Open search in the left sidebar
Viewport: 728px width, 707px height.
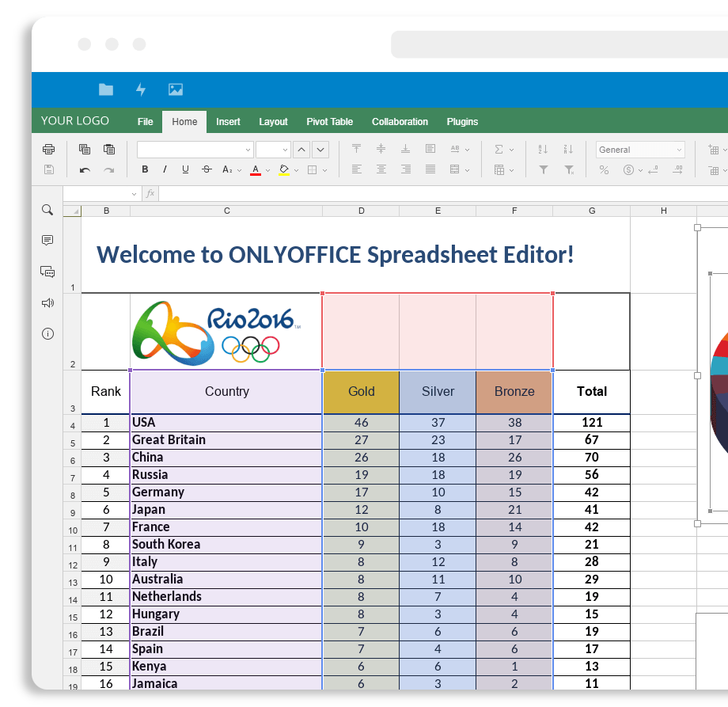click(47, 210)
